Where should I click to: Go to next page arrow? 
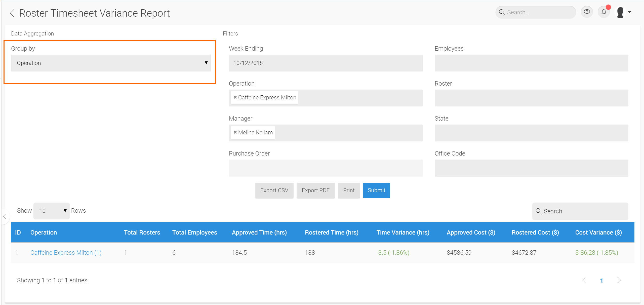pos(619,280)
